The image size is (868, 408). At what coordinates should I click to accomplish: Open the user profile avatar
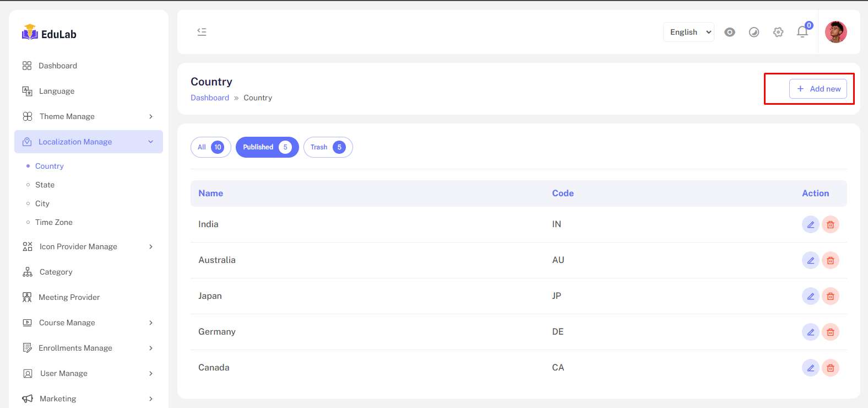tap(836, 32)
